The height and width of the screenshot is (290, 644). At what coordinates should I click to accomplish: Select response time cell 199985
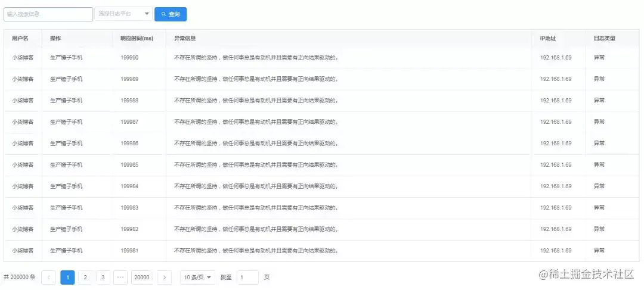pos(129,164)
